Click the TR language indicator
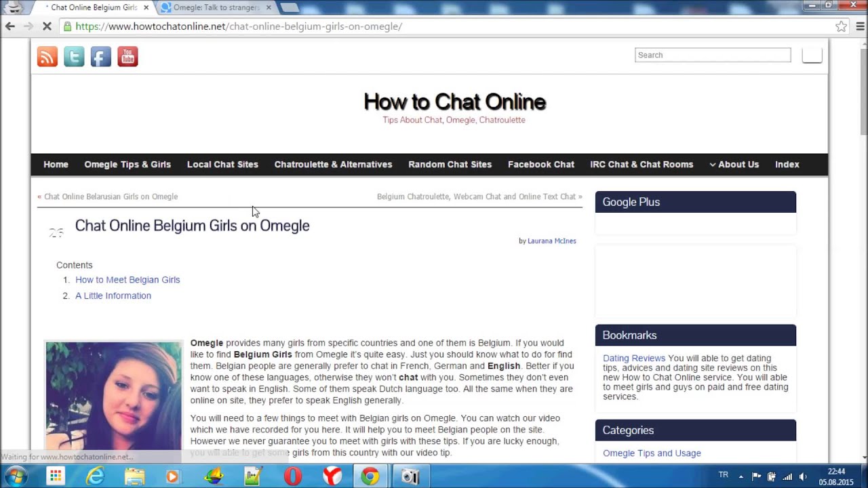 tap(723, 475)
